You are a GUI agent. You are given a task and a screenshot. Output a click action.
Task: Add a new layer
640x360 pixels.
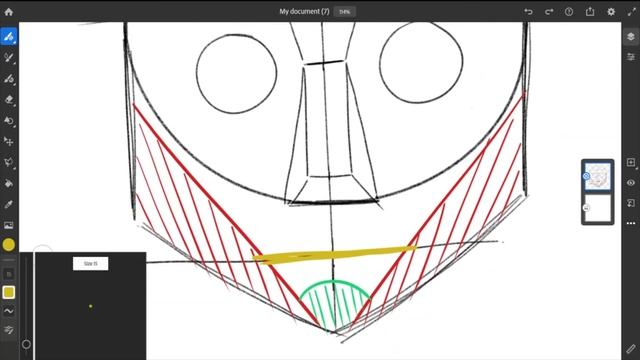point(631,162)
